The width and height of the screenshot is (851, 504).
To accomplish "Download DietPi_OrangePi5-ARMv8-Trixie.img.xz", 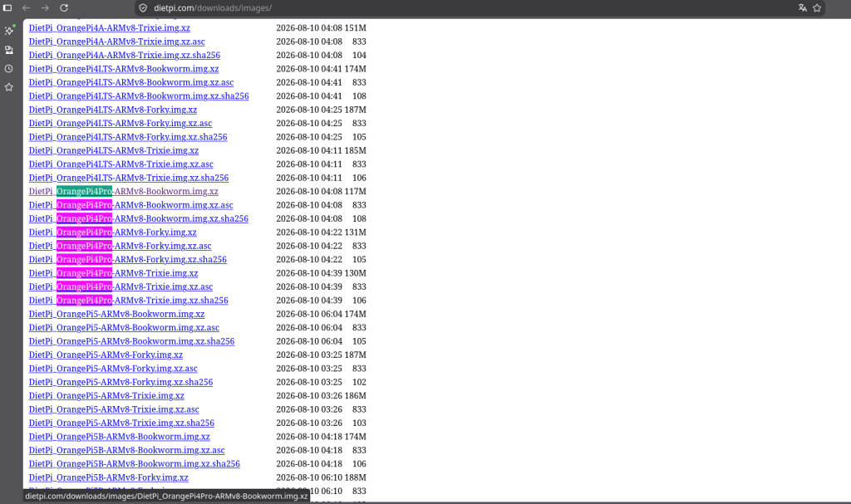I will (106, 395).
